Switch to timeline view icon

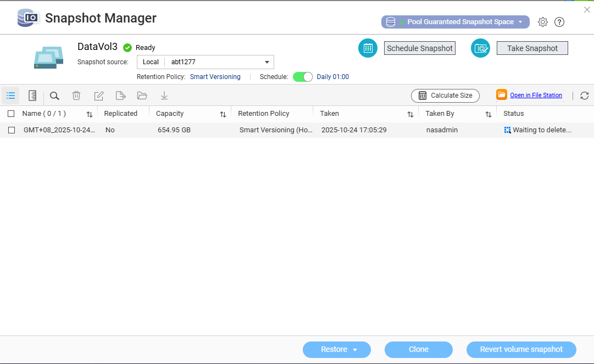(32, 96)
